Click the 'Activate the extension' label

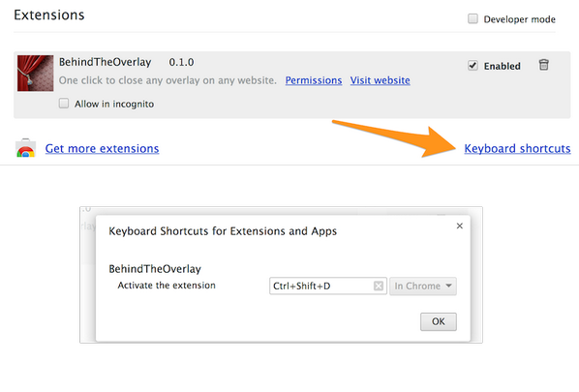tap(167, 286)
